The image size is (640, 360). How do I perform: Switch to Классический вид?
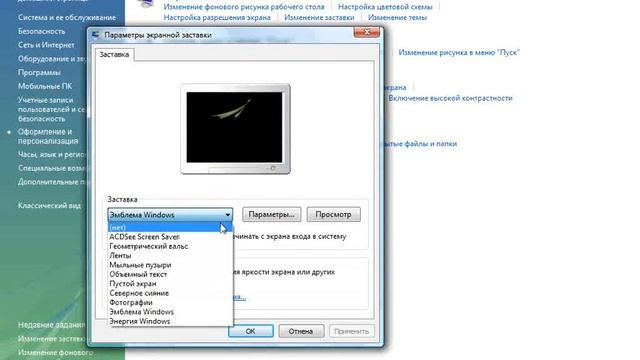click(x=49, y=206)
